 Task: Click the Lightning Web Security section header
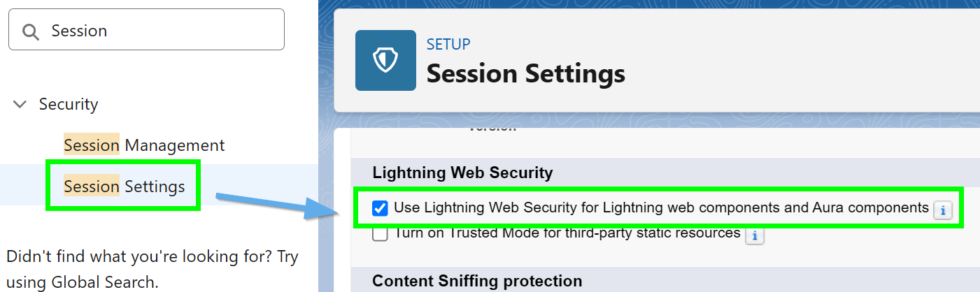pos(462,173)
